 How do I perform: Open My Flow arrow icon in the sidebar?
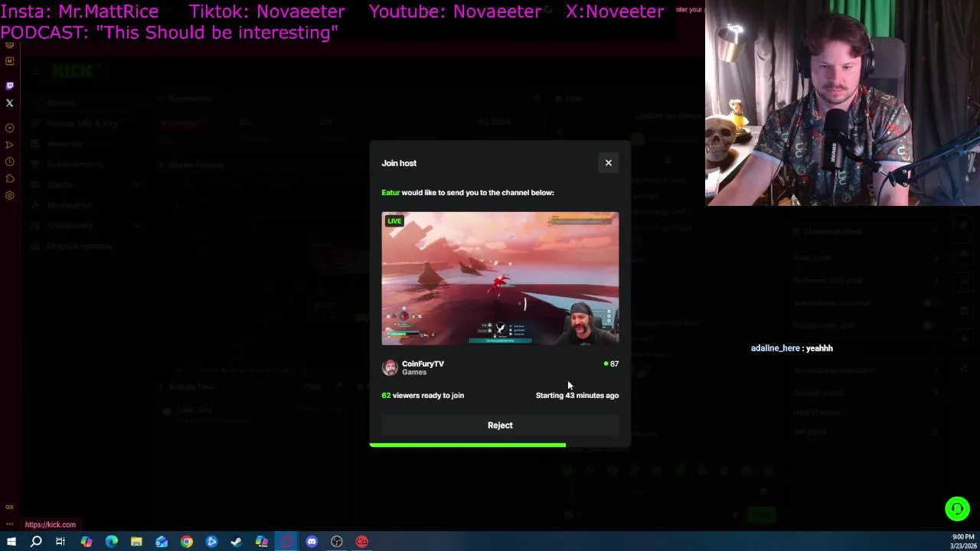[x=10, y=145]
